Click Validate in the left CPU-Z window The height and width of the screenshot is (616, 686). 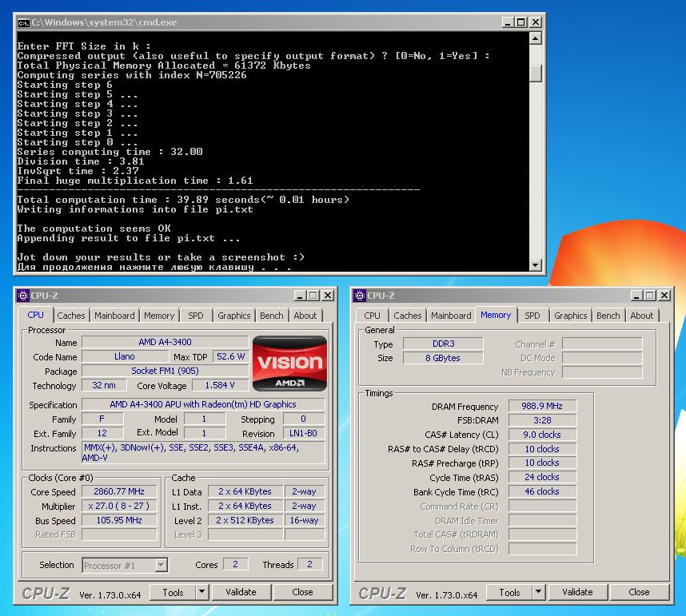(x=241, y=592)
